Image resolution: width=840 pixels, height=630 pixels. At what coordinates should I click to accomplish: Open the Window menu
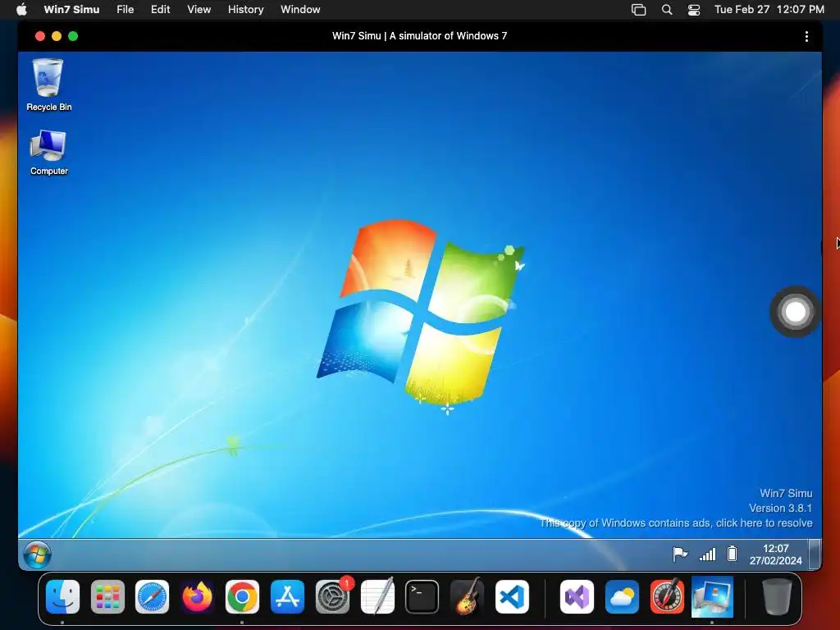pyautogui.click(x=300, y=10)
